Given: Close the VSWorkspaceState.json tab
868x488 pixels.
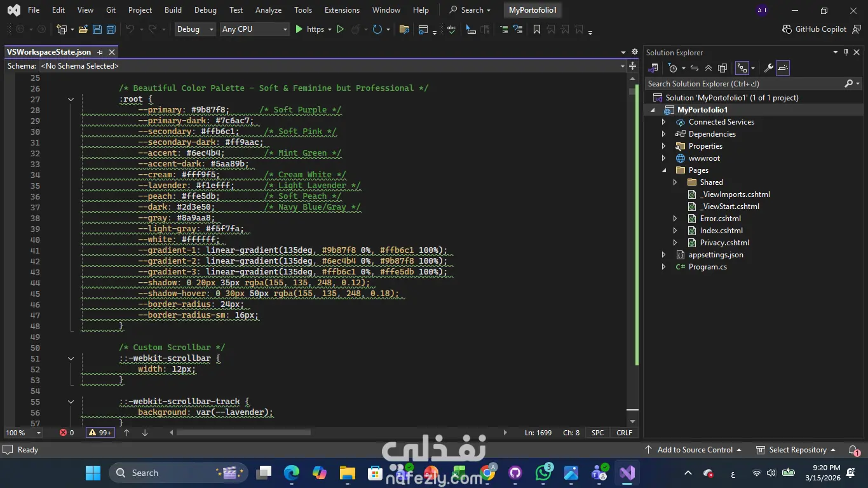Looking at the screenshot, I should (112, 52).
